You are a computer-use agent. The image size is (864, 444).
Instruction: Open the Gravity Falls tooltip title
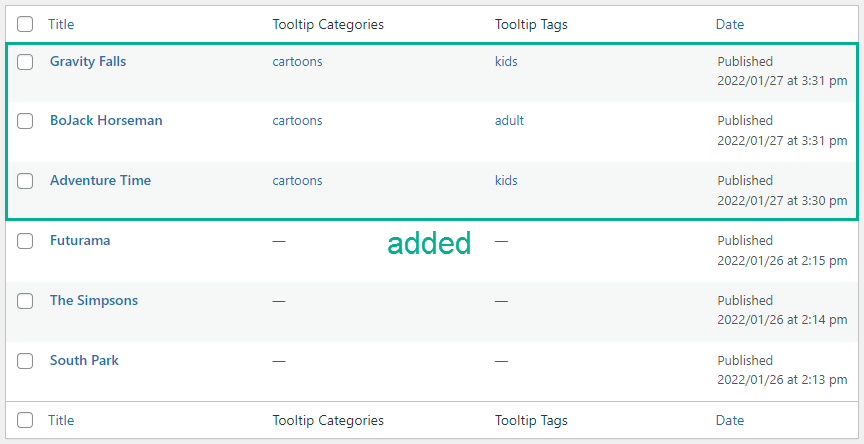(x=88, y=61)
